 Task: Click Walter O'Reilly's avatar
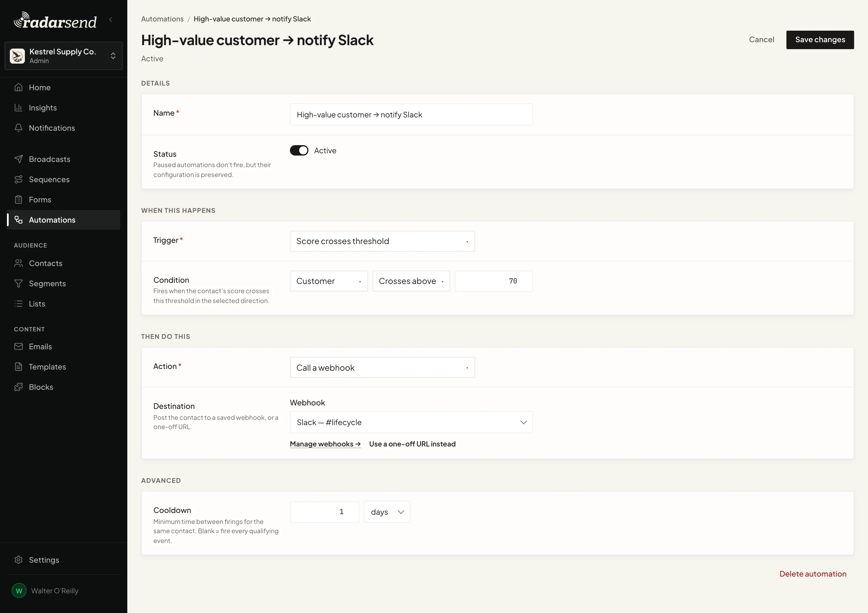19,591
